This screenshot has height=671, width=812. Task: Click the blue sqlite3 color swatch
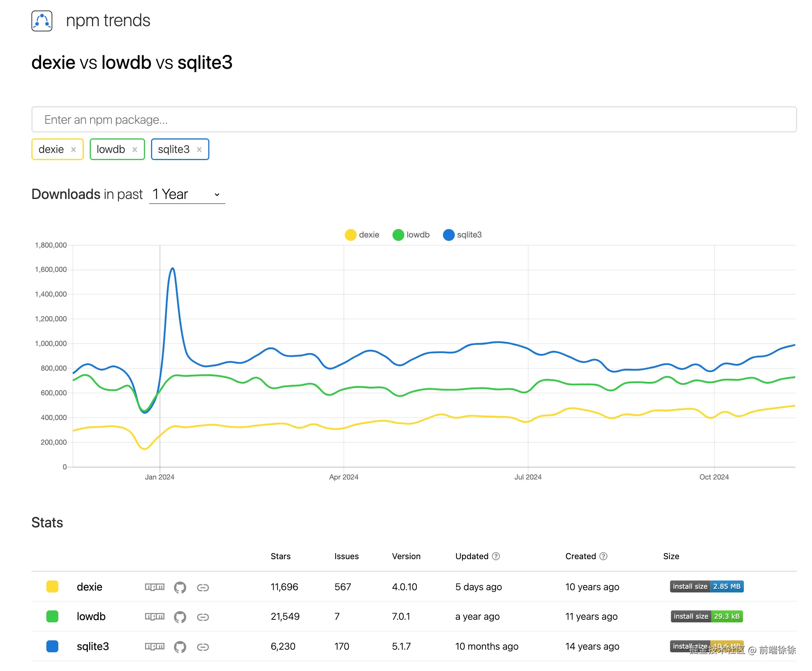pyautogui.click(x=52, y=646)
